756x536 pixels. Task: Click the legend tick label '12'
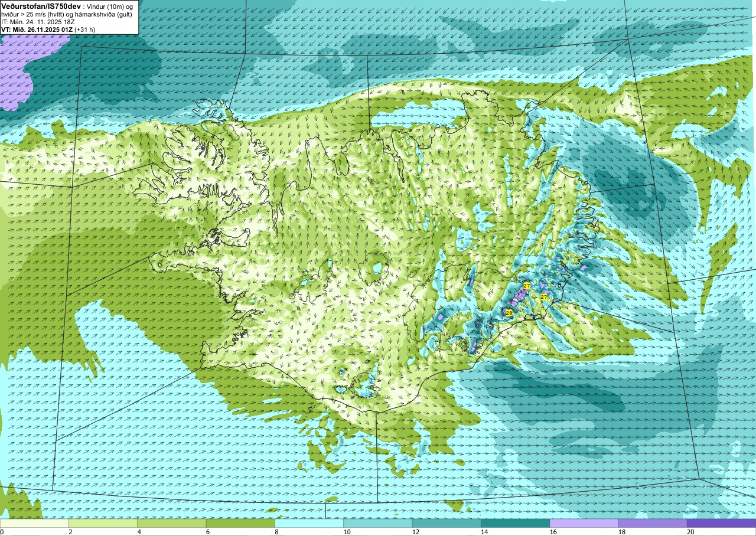coord(416,532)
